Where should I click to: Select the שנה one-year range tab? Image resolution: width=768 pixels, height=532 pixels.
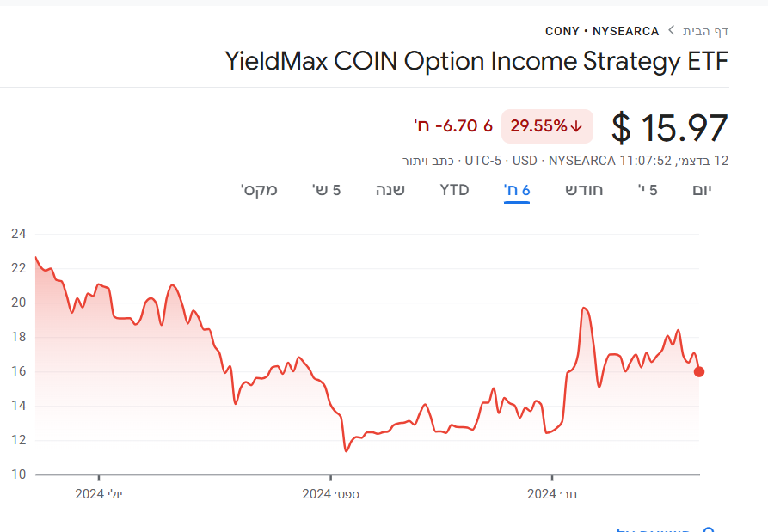(390, 190)
